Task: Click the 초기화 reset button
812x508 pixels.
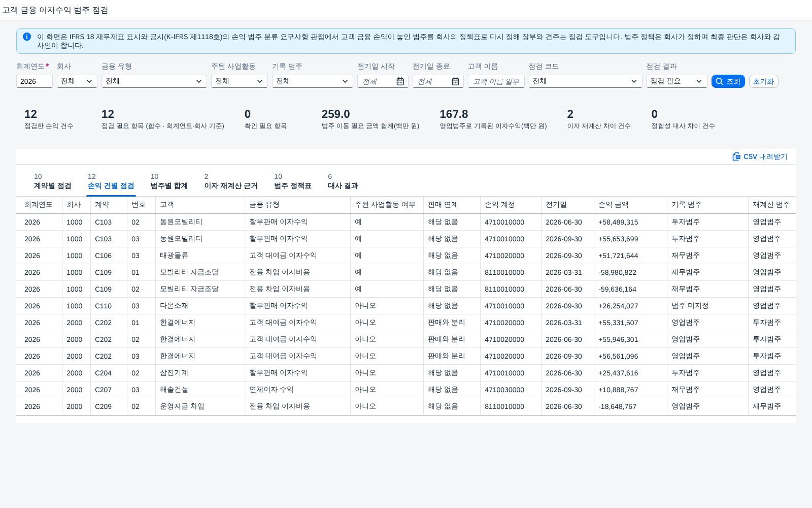Action: 763,81
